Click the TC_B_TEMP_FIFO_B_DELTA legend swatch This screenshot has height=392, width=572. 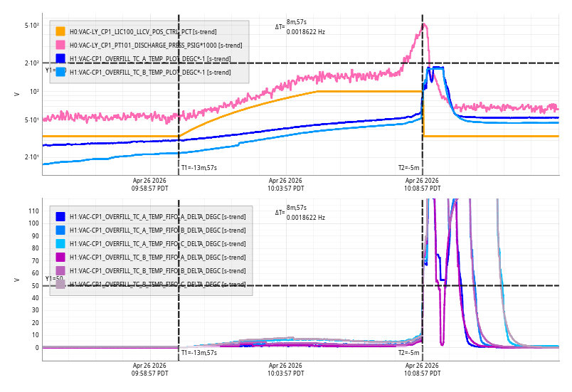tap(60, 270)
